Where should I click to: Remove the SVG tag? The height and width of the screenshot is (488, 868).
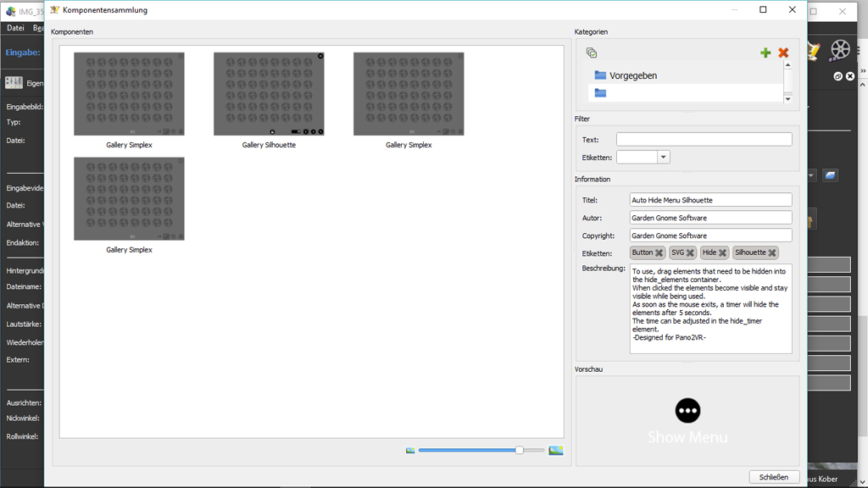690,252
